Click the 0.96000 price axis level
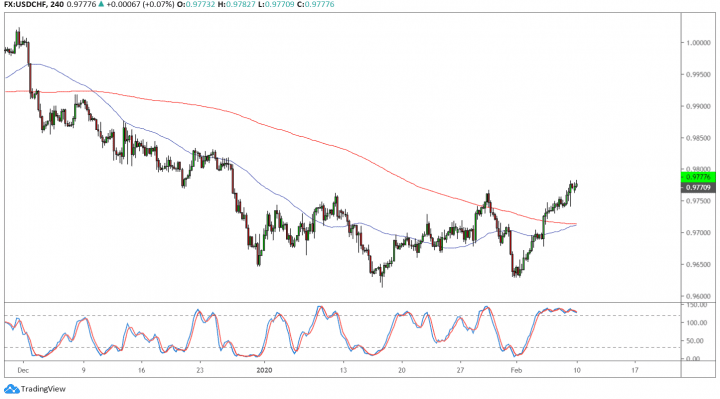The height and width of the screenshot is (399, 720). coord(698,296)
